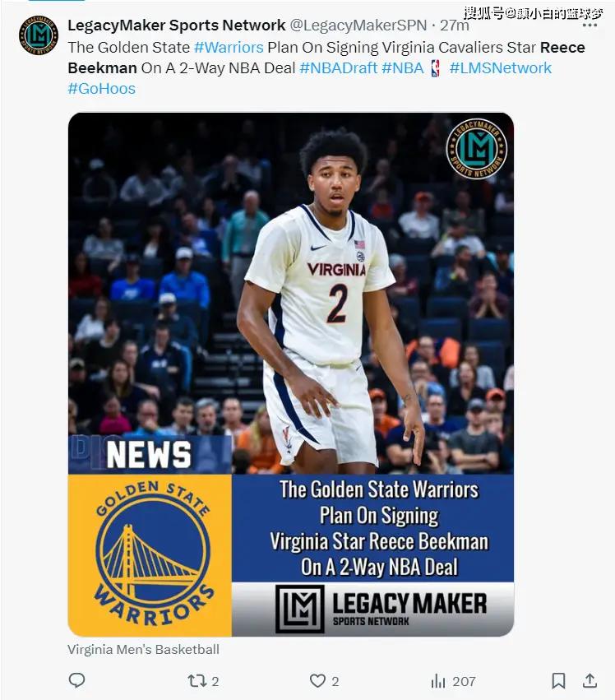The image size is (615, 700).
Task: Open the #Warriors hashtag link
Action: coord(229,48)
